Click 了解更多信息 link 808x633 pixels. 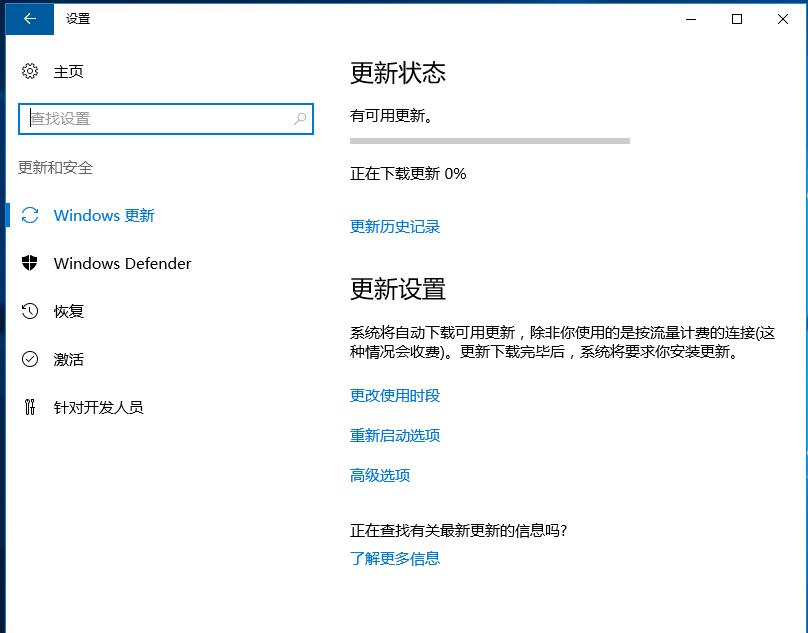coord(395,558)
